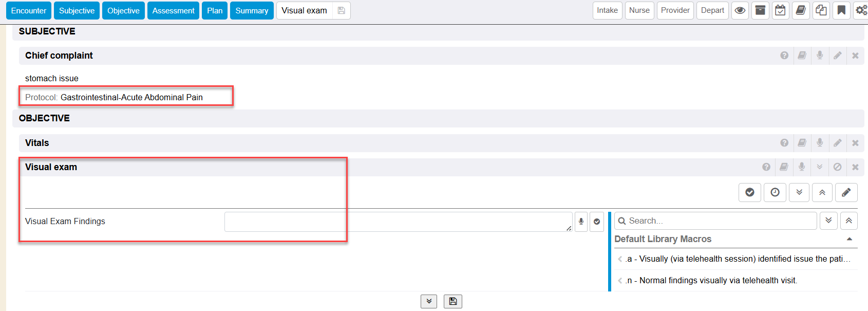
Task: Open the Subjective tab
Action: (x=77, y=11)
